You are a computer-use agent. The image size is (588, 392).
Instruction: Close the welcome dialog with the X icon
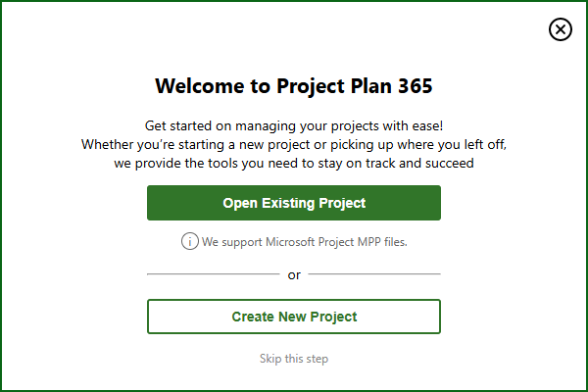pos(561,29)
